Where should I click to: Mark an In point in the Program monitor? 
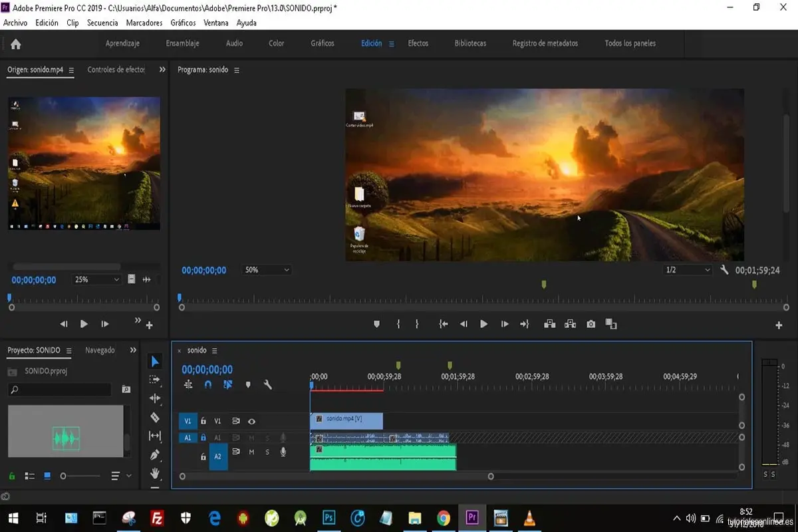398,324
